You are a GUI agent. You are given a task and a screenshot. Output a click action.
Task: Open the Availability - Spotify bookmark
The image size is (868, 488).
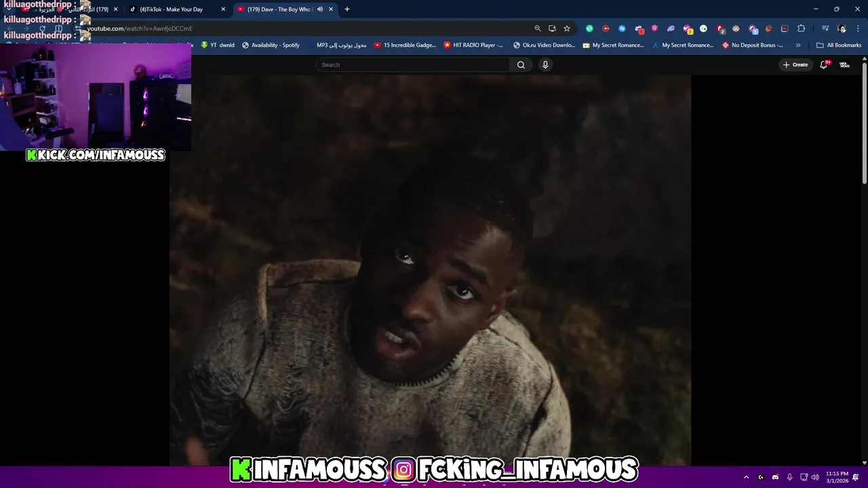[271, 45]
